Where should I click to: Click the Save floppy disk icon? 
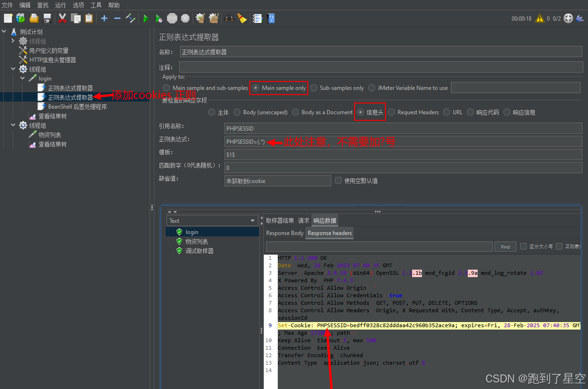tap(47, 18)
